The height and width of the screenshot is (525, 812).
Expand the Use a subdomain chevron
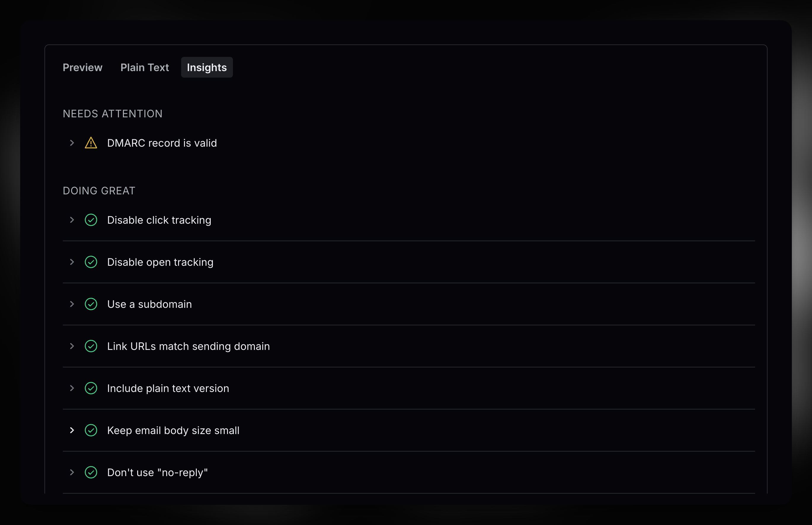(x=72, y=304)
